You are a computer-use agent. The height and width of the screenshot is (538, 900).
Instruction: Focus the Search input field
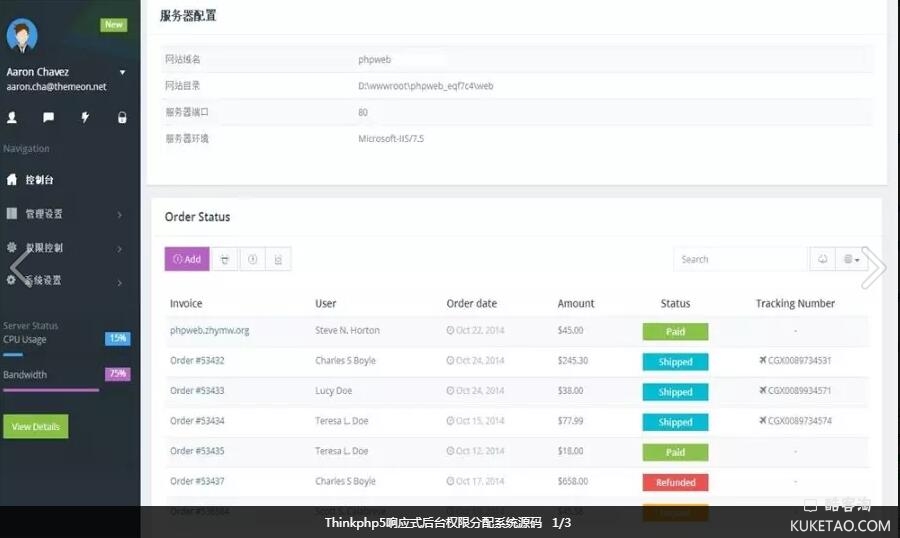coord(740,259)
